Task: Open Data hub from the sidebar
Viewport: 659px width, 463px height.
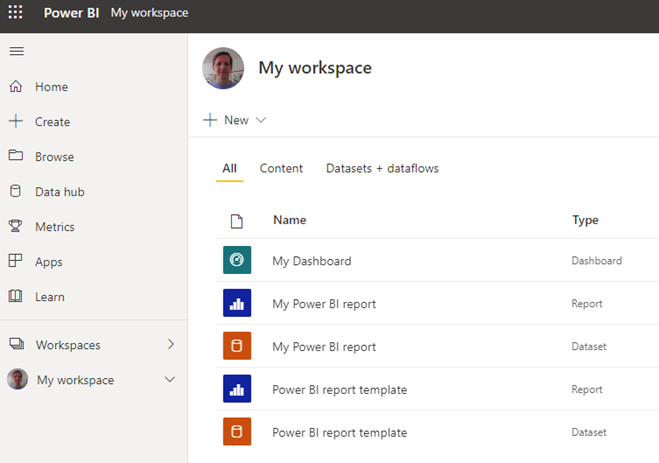Action: click(60, 192)
